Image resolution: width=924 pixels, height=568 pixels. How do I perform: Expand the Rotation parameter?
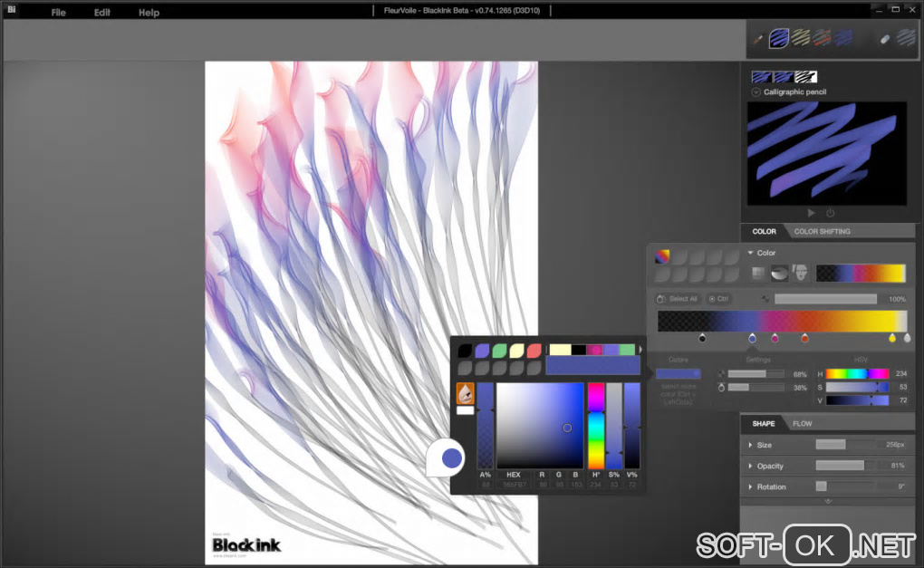pyautogui.click(x=750, y=486)
